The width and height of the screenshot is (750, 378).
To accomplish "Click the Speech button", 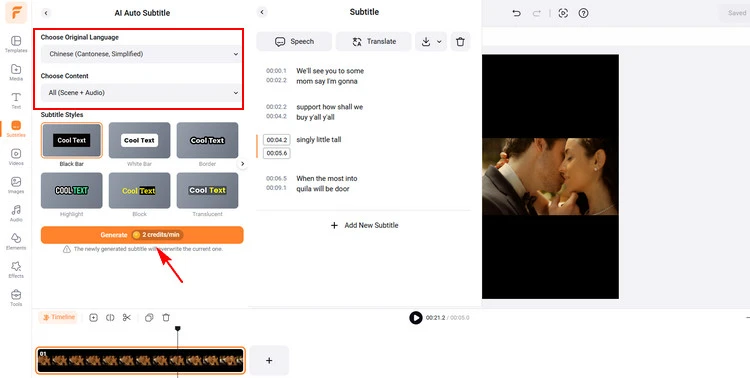I will coord(294,42).
